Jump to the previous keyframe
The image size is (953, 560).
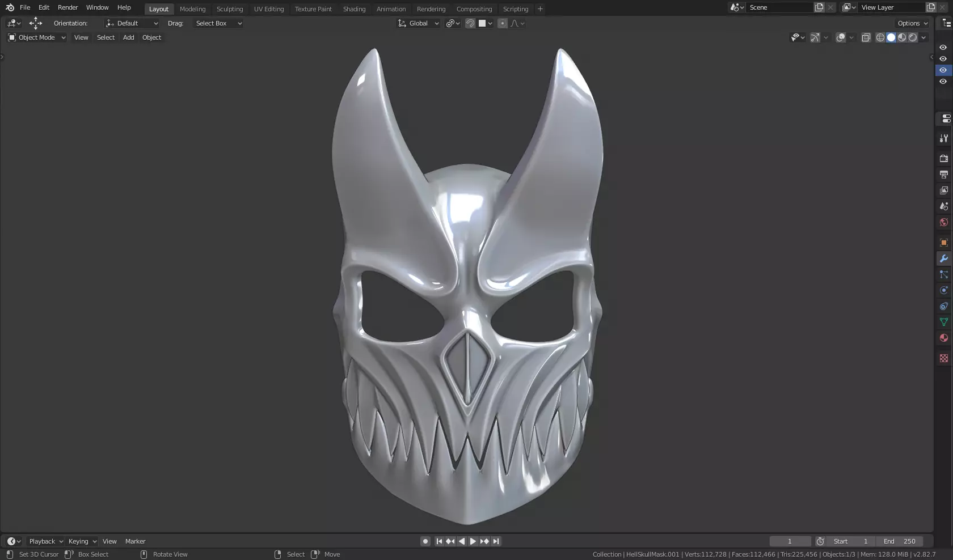click(x=450, y=541)
